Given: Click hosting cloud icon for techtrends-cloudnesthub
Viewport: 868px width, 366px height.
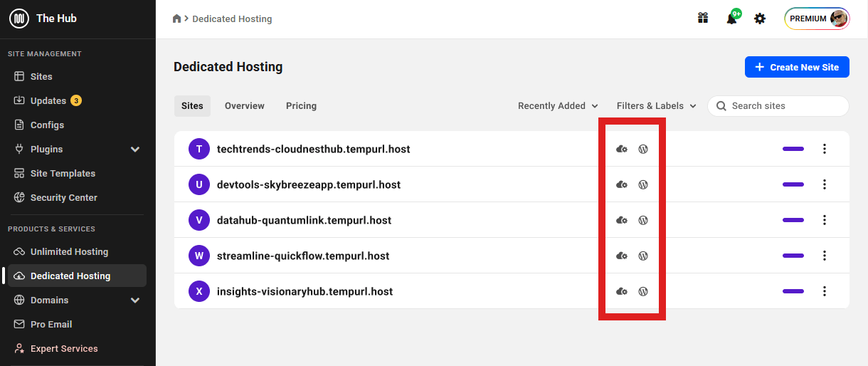Looking at the screenshot, I should point(622,149).
